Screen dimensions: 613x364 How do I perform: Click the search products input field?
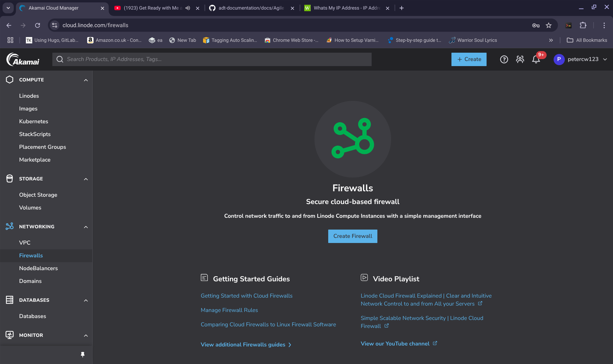217,59
